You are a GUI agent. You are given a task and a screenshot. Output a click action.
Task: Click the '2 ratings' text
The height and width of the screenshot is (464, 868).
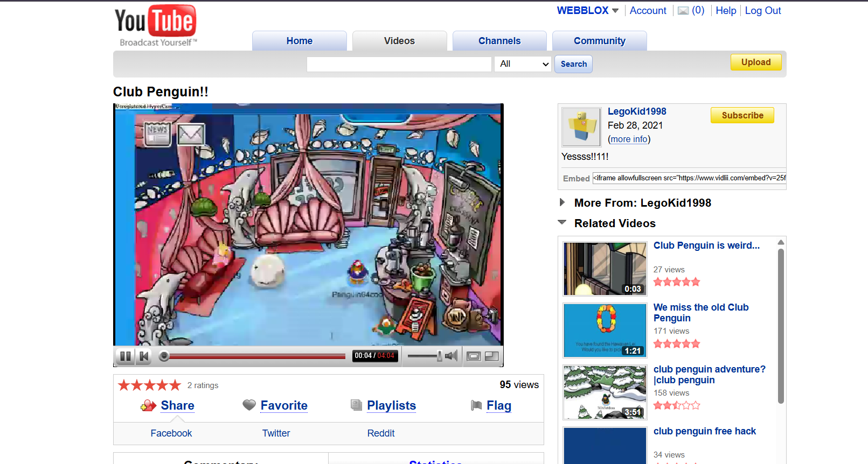click(x=203, y=385)
